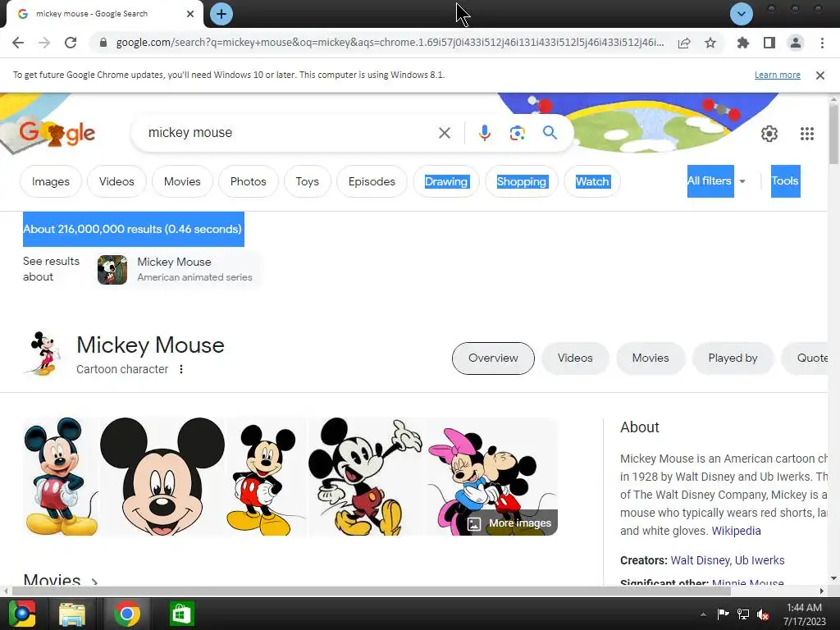Switch to the Played by tab
Screen dimensions: 840x630
point(733,358)
